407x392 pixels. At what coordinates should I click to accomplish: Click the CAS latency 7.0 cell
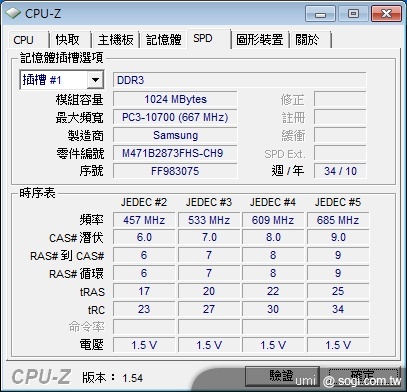click(209, 237)
